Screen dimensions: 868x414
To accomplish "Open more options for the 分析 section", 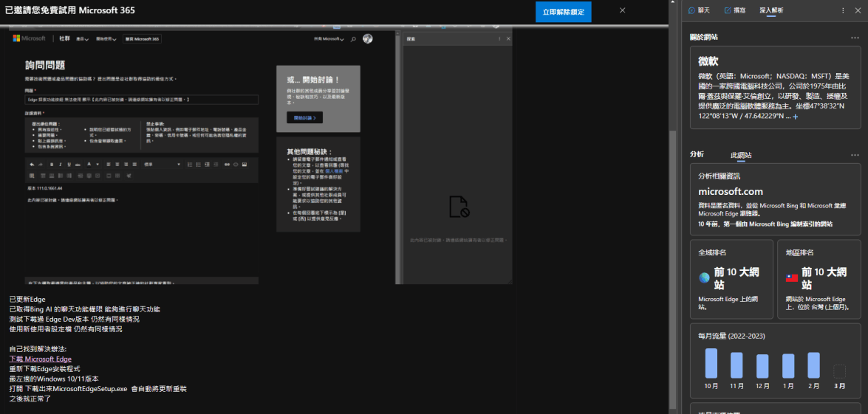I will click(x=855, y=155).
